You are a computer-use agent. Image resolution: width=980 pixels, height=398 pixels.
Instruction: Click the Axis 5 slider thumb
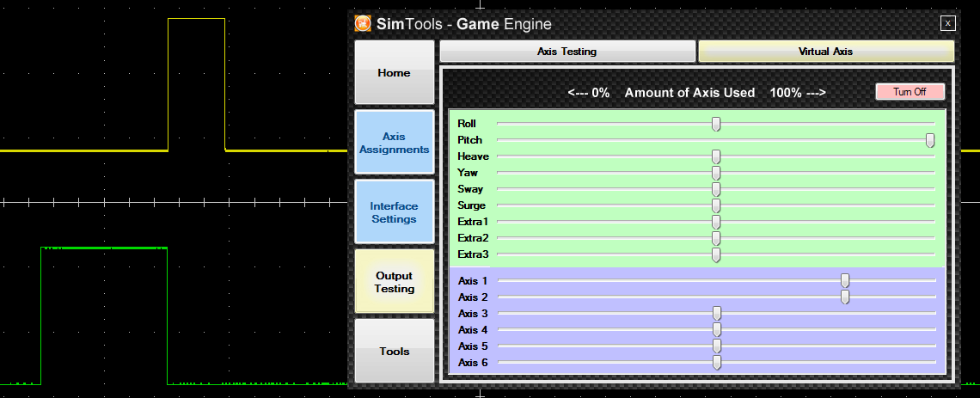click(x=717, y=346)
